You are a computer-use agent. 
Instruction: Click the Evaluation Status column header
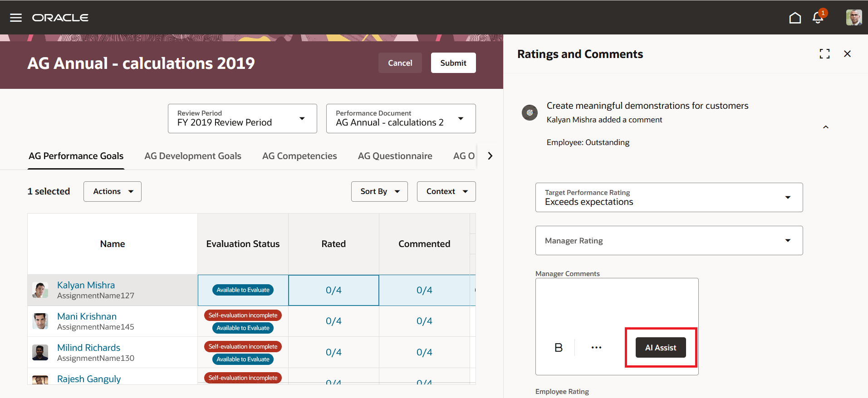243,244
